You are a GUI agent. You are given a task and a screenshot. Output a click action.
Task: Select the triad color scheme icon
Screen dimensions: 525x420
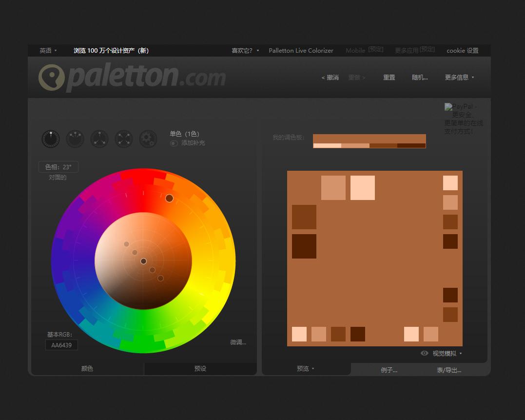click(x=99, y=139)
